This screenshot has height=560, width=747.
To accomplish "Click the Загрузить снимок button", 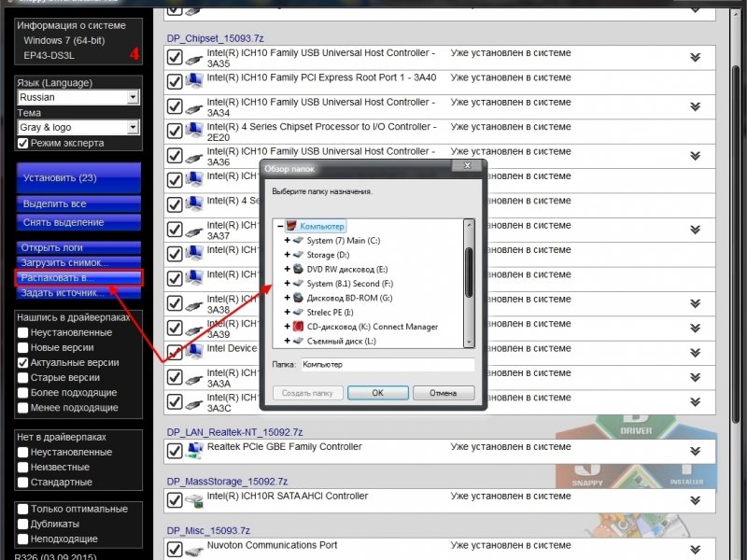I will 78,263.
